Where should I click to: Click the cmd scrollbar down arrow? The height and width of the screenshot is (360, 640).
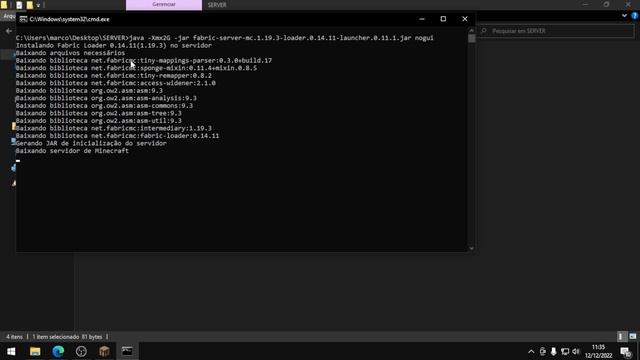pos(471,248)
